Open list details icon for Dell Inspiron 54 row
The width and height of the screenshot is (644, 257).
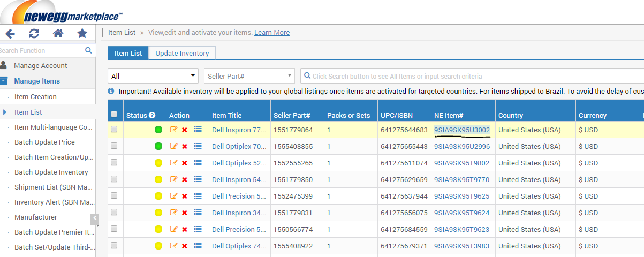pos(198,179)
